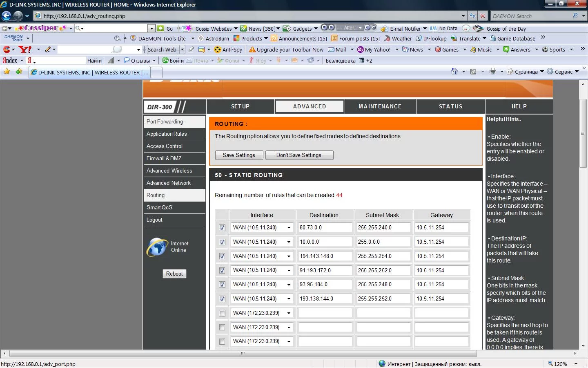Click the green Go arrow on Gossiper toolbar
This screenshot has height=368, width=588.
160,28
